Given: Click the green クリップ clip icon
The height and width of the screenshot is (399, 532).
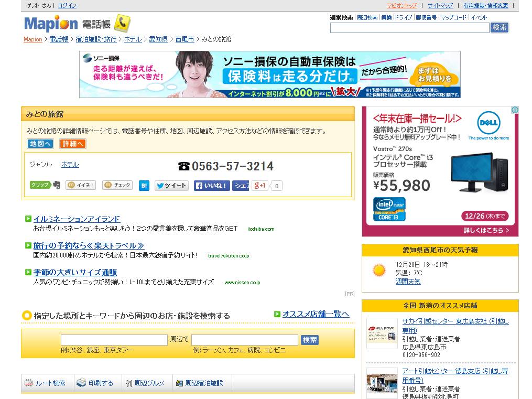Looking at the screenshot, I should coord(40,185).
